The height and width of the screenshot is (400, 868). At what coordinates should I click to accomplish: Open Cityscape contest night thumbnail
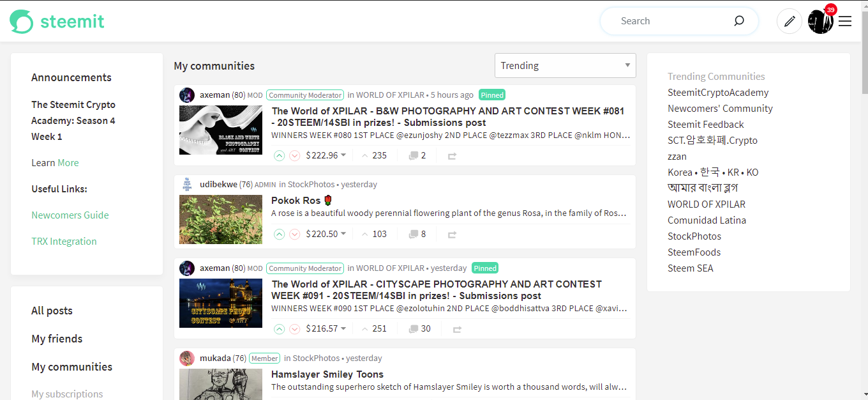point(221,304)
